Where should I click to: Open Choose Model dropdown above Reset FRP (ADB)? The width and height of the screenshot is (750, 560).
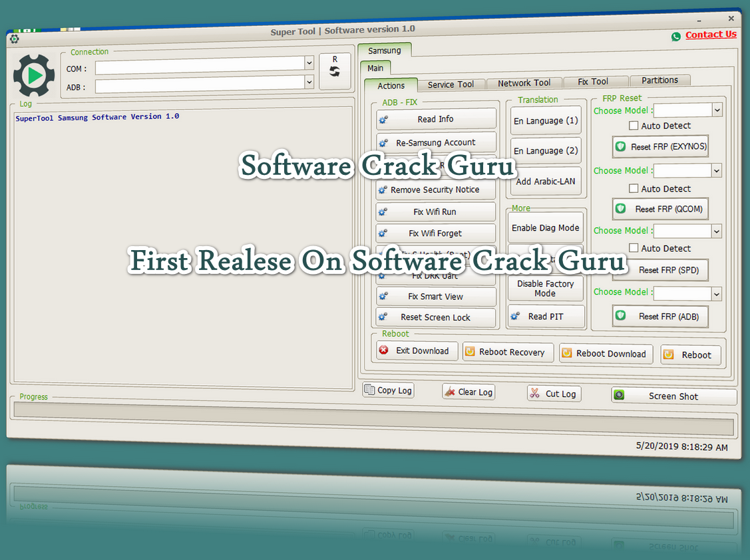(716, 293)
